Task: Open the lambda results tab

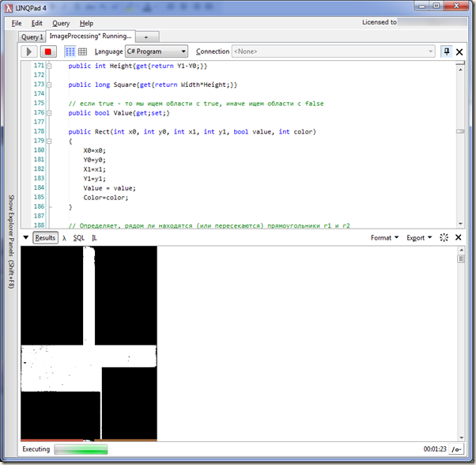Action: pos(64,238)
